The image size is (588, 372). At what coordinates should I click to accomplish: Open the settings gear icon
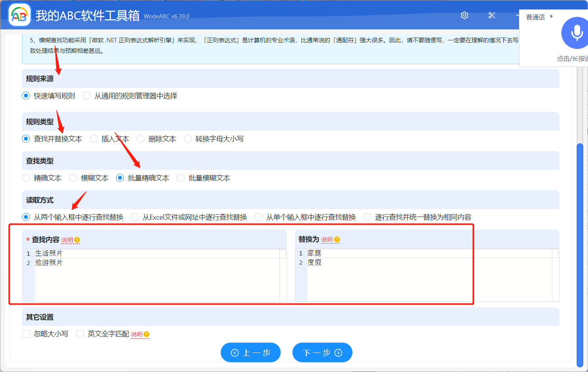coord(464,15)
